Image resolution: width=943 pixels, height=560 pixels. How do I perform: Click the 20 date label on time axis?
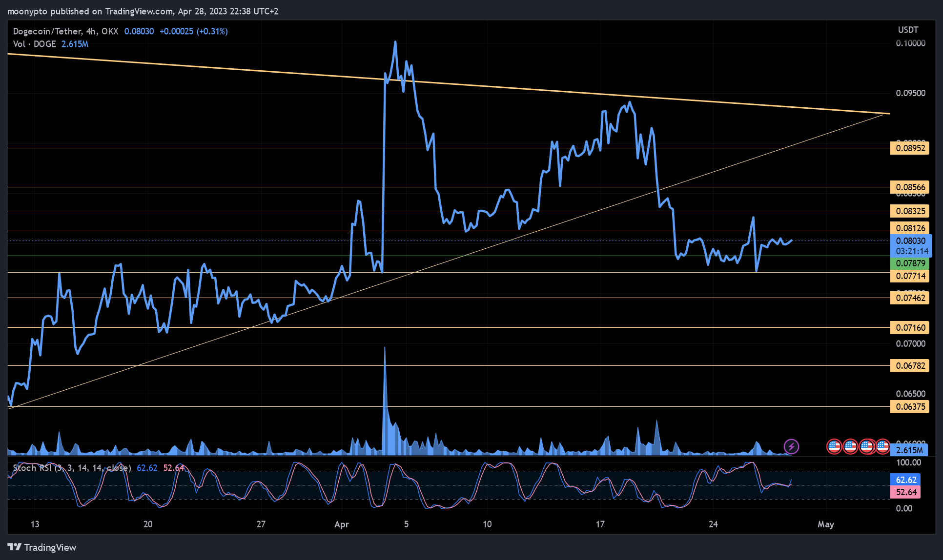pyautogui.click(x=148, y=524)
